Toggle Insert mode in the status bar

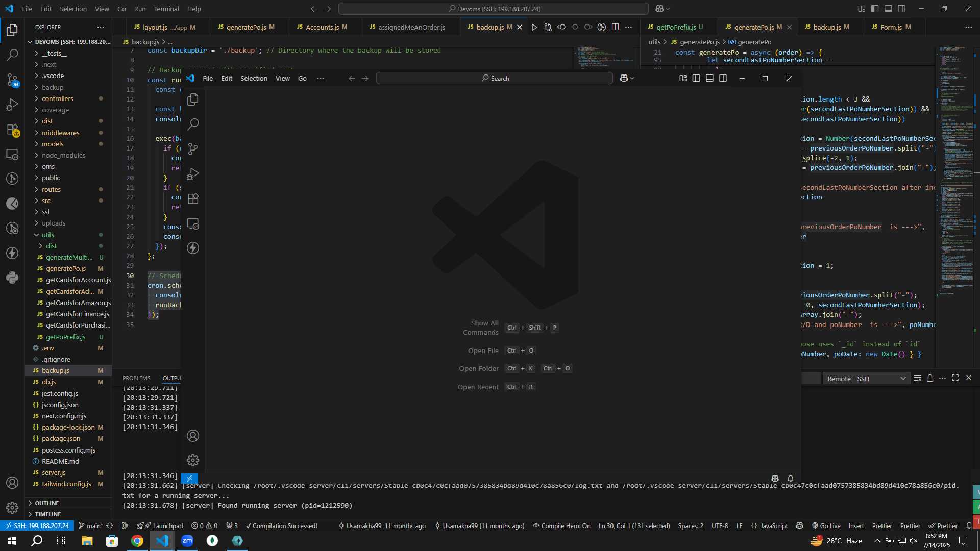tap(856, 526)
